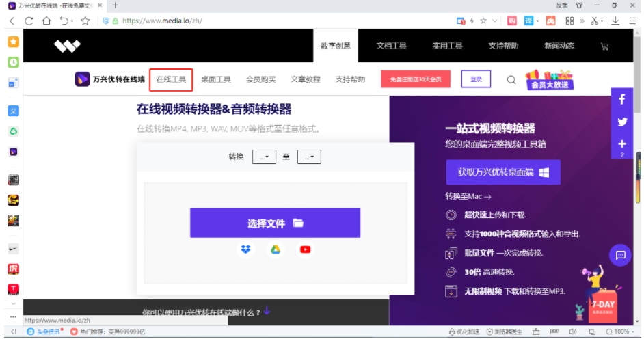Open the Nike swoosh sidebar shortcut
Screen dimensions: 644x339
14,249
